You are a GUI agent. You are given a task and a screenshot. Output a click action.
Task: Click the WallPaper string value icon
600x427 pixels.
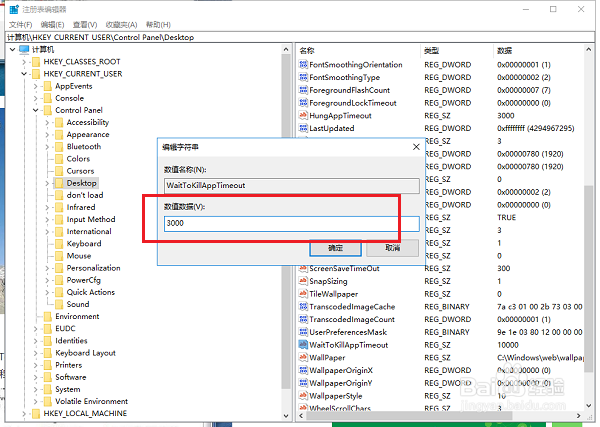(x=303, y=357)
